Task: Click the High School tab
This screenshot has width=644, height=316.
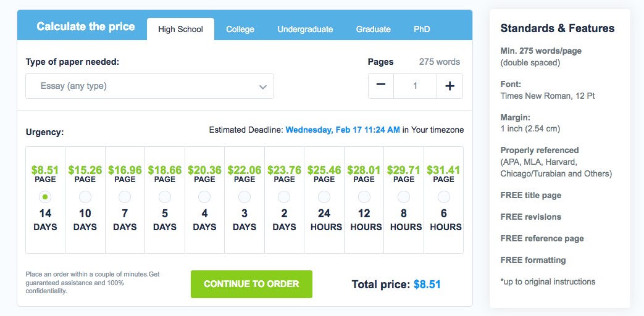Action: click(180, 29)
